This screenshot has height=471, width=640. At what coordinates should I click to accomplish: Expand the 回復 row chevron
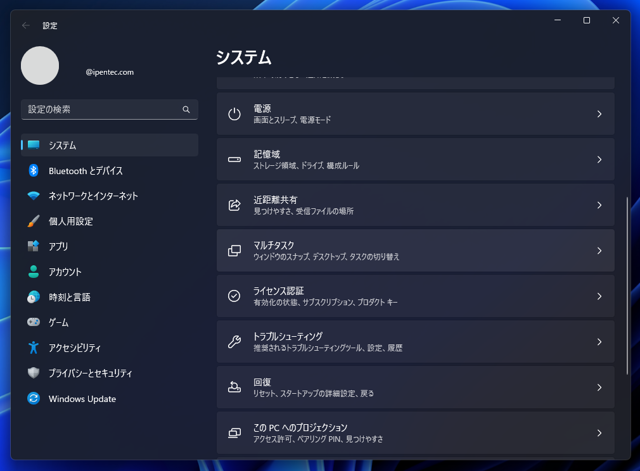pos(599,387)
